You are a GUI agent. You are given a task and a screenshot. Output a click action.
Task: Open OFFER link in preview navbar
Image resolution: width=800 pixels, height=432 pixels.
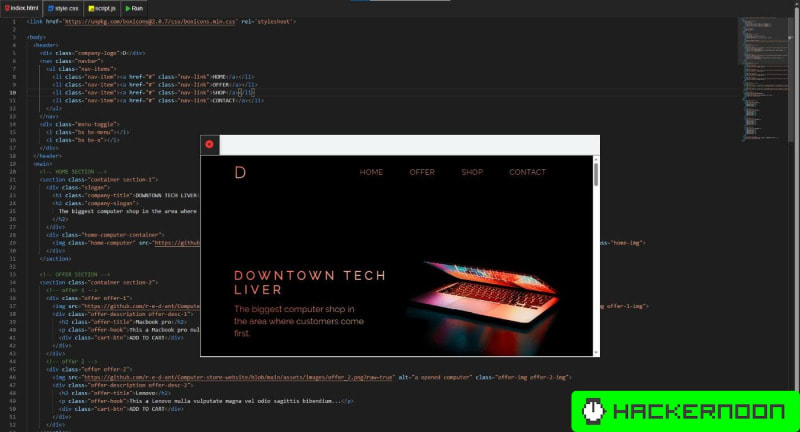[422, 172]
